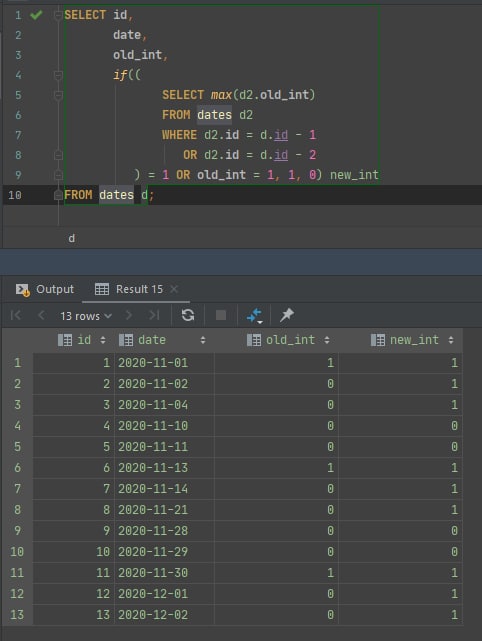
Task: Sort by the new_int column header
Action: pos(413,340)
